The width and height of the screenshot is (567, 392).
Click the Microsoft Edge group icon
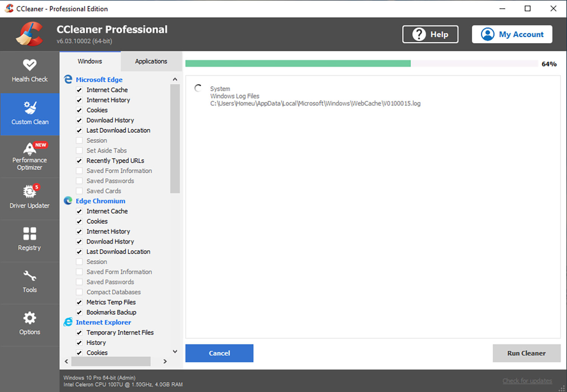(x=68, y=79)
